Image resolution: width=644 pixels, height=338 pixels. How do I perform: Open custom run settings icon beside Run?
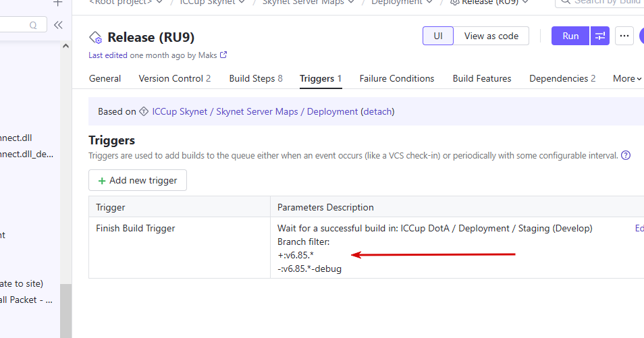pos(600,36)
